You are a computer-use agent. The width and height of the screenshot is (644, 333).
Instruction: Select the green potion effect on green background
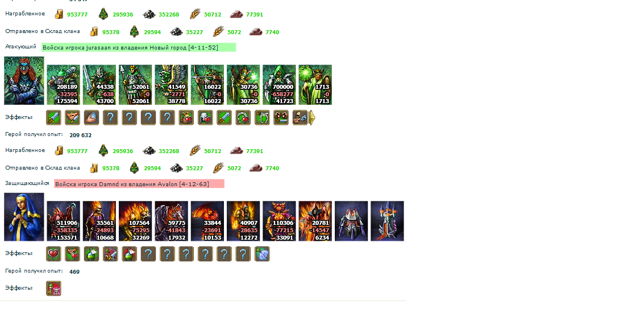coord(91,254)
